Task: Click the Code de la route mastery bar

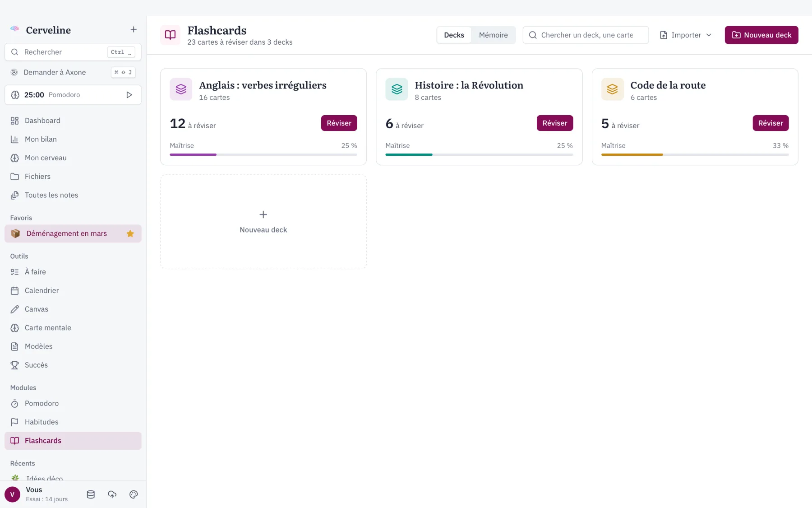Action: pos(695,154)
